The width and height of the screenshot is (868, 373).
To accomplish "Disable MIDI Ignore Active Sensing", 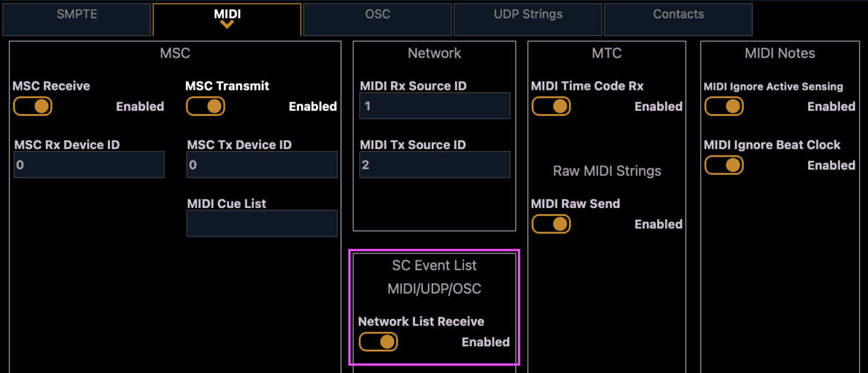I will (724, 106).
